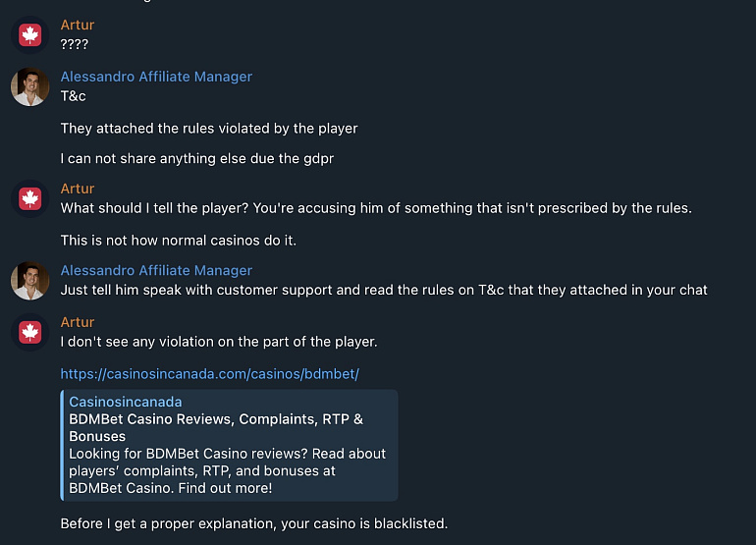Click the first "Alessandro Affiliate Manager" sender name
This screenshot has height=545, width=756.
(156, 77)
